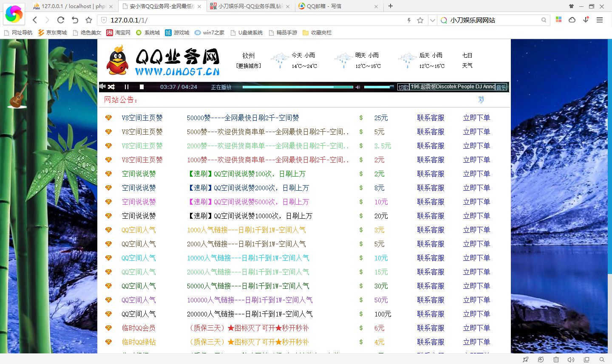Click the undo/restore closed tab arrow
This screenshot has width=612, height=364.
tap(75, 20)
